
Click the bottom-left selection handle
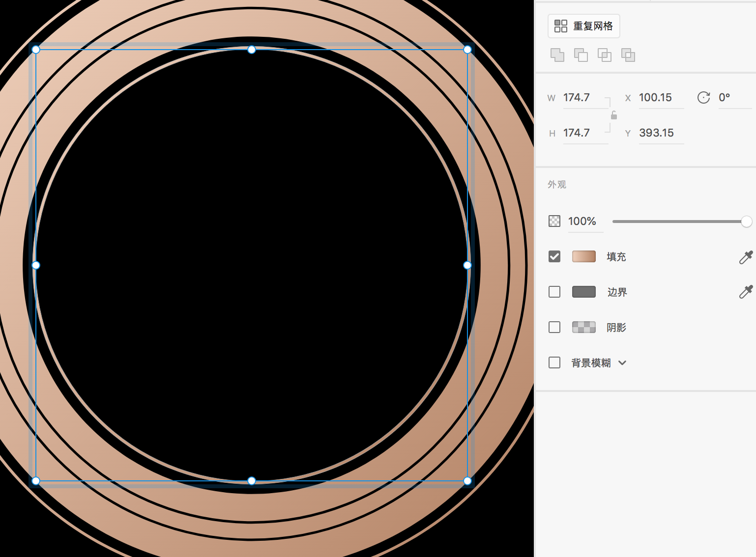tap(36, 481)
